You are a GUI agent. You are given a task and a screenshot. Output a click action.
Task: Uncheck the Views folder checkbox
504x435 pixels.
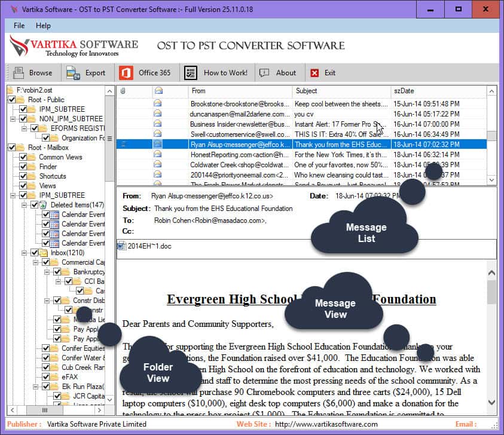(23, 186)
